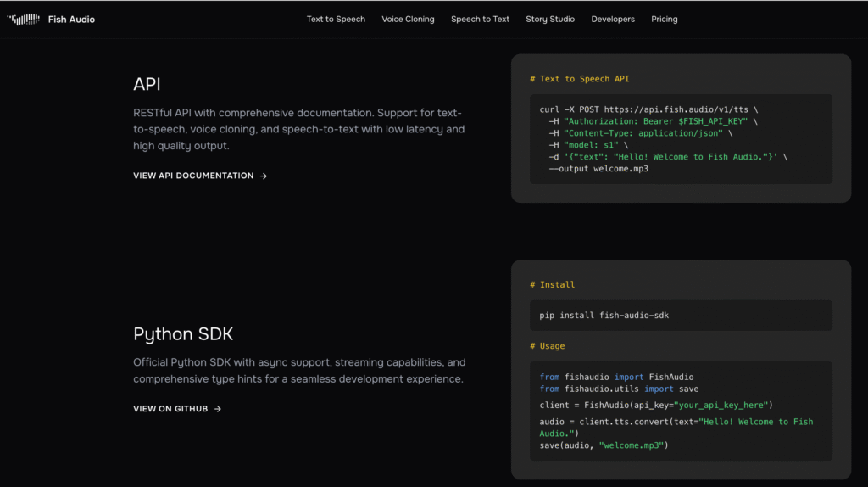Click the client = FishAudio(api_key=...) line

[656, 405]
